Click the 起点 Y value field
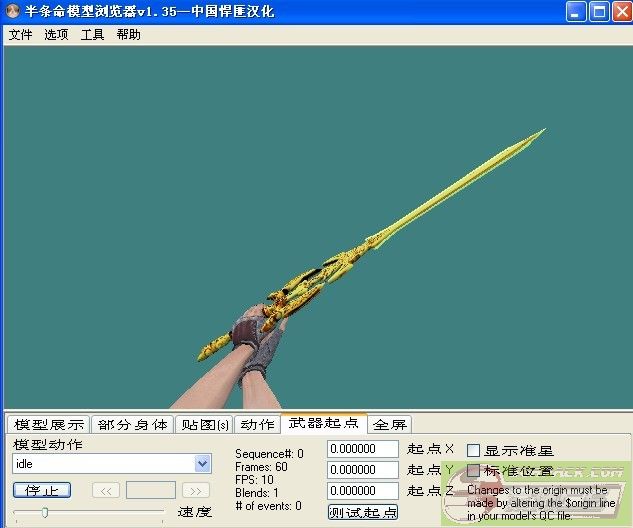Image resolution: width=633 pixels, height=528 pixels. coord(363,470)
